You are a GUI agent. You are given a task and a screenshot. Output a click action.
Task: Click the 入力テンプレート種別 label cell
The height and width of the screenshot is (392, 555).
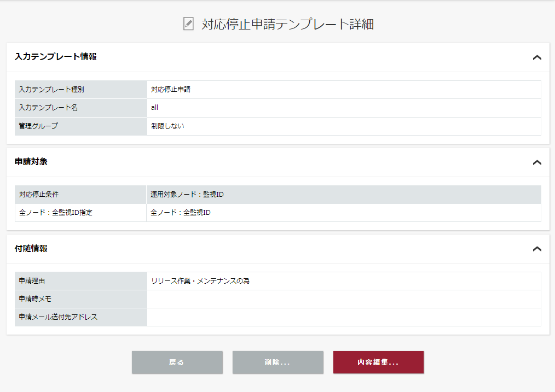80,90
